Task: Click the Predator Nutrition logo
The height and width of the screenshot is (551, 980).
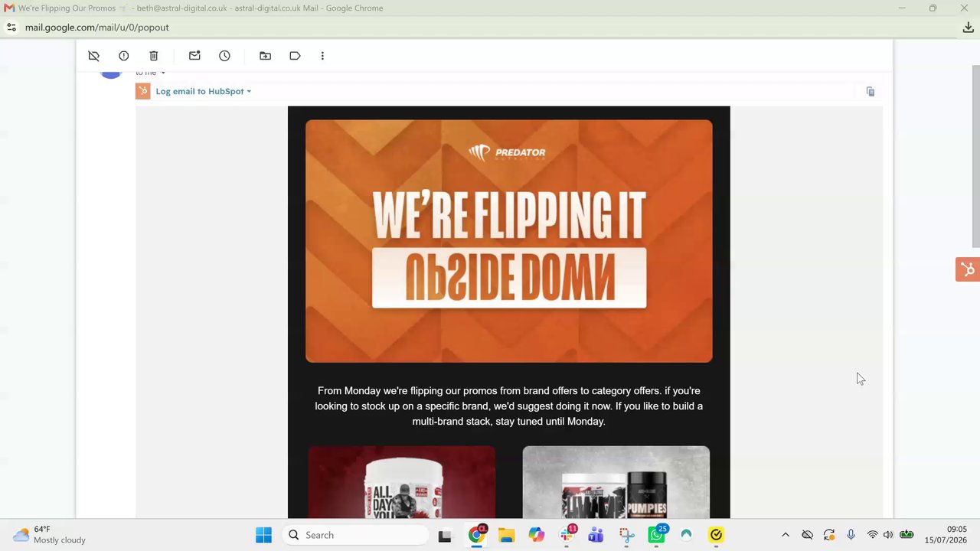Action: click(x=508, y=152)
